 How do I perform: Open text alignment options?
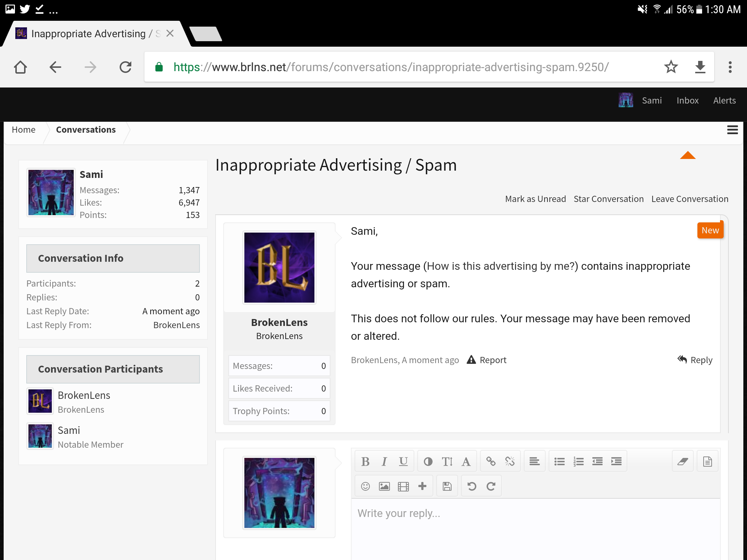[x=534, y=462]
